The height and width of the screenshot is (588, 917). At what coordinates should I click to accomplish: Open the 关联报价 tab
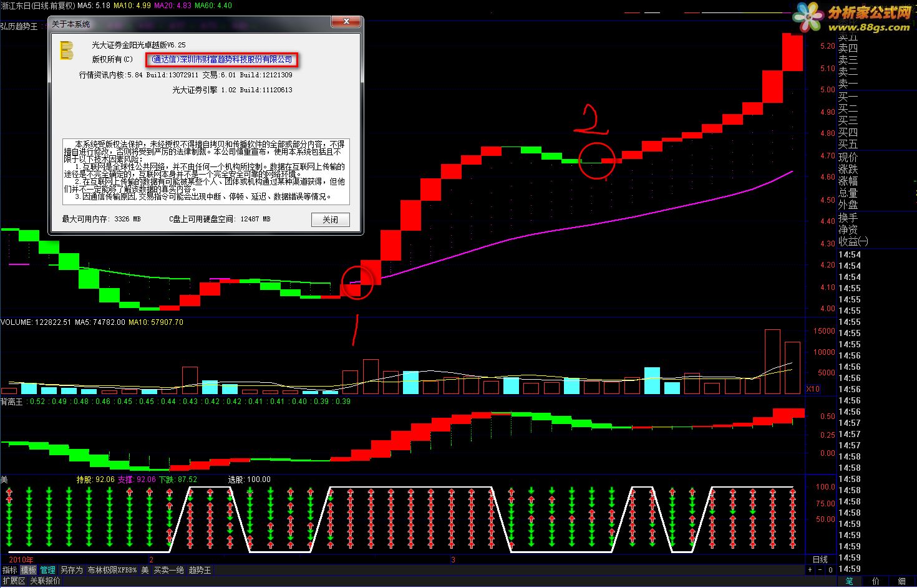point(46,581)
